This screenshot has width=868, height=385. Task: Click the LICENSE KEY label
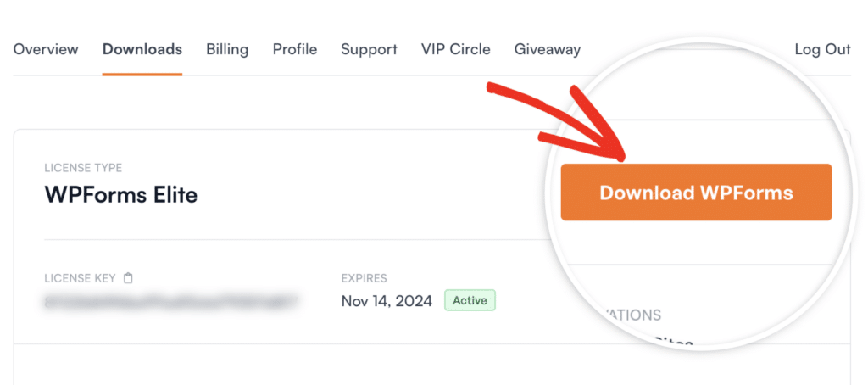tap(81, 278)
